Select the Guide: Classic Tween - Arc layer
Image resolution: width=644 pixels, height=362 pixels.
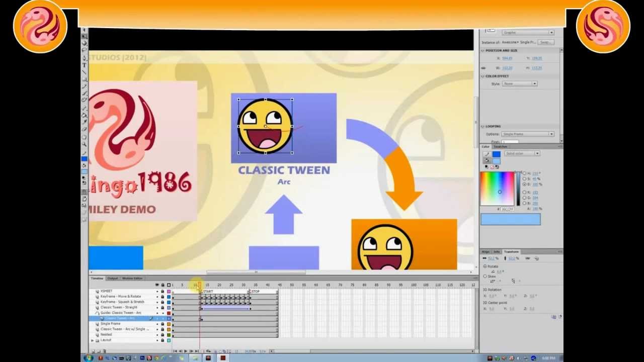click(x=121, y=313)
